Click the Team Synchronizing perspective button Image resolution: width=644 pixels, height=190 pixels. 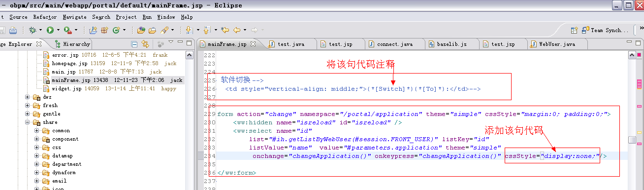[x=606, y=30]
